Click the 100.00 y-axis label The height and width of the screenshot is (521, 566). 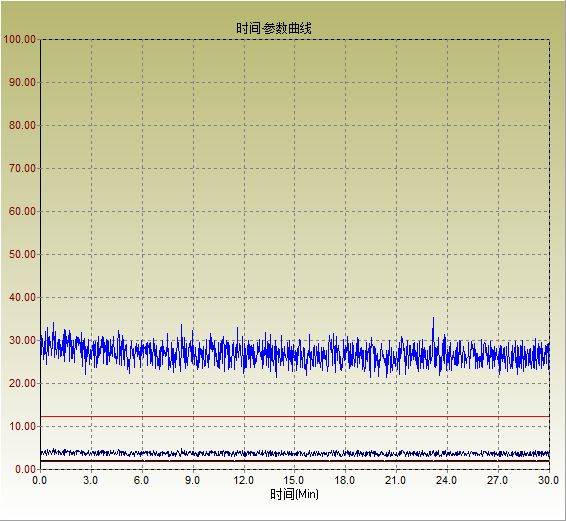coord(20,39)
